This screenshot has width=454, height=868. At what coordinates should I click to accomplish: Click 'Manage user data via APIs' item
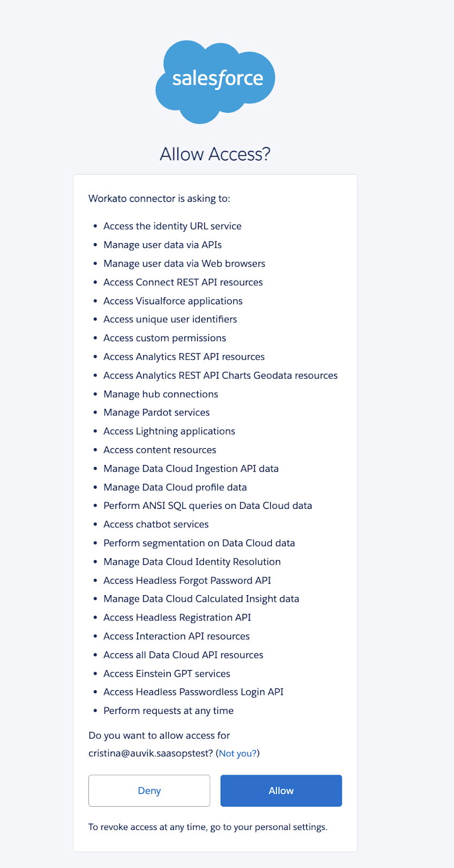click(x=163, y=245)
